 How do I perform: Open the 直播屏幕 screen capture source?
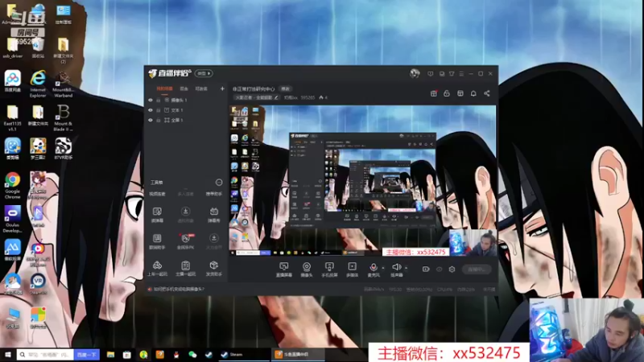[284, 269]
